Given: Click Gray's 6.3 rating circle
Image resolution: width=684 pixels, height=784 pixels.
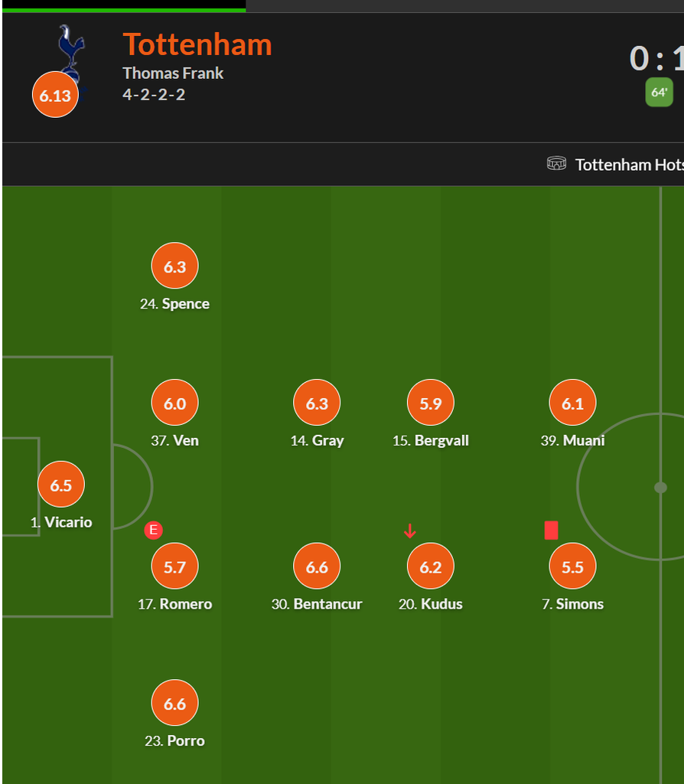Looking at the screenshot, I should click(317, 403).
